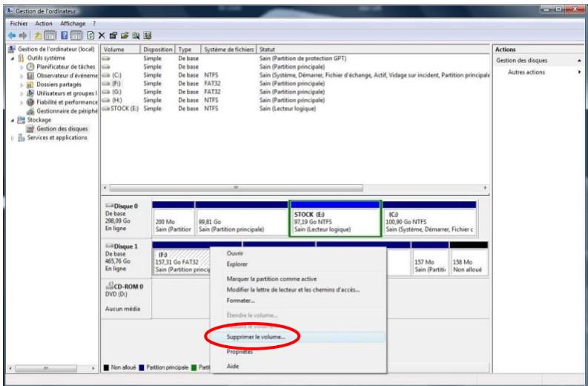
Task: Click the Dossiers partagés folder icon
Action: (30, 85)
